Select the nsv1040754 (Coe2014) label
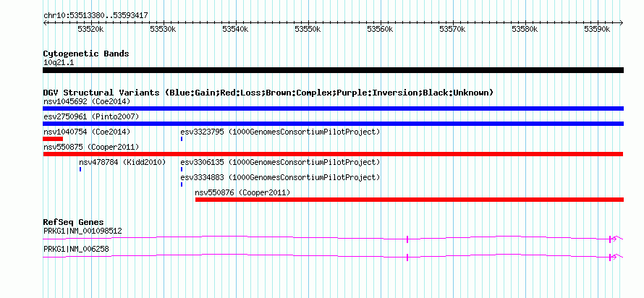The height and width of the screenshot is (298, 644). pyautogui.click(x=87, y=132)
